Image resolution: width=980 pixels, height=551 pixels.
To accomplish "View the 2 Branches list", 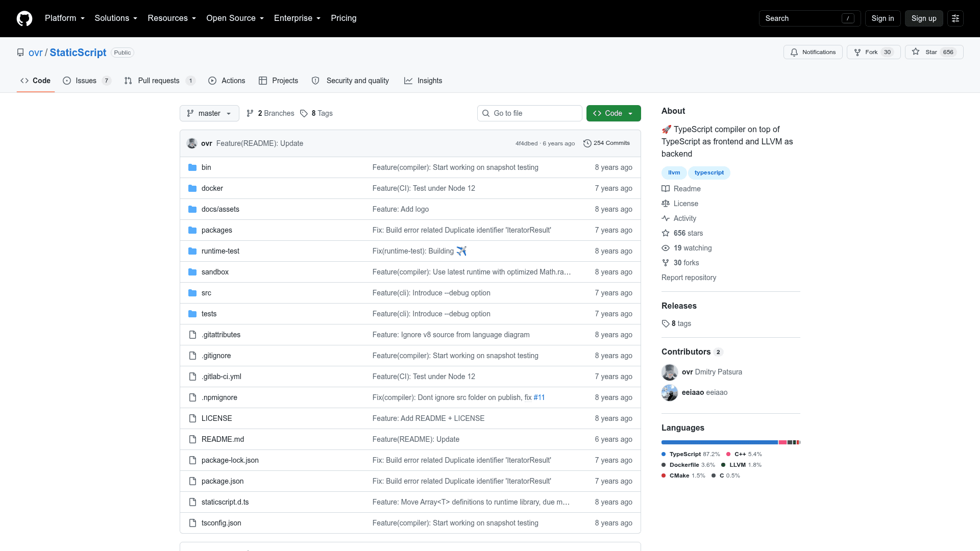I will pyautogui.click(x=271, y=113).
